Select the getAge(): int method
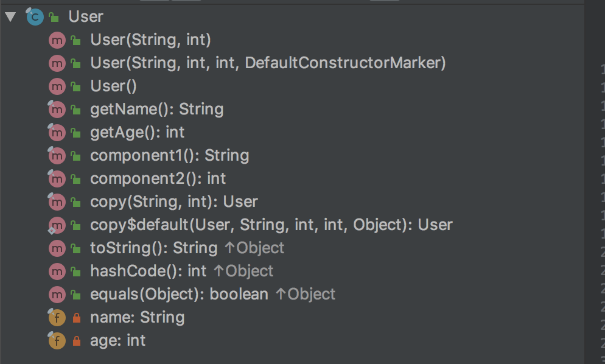605x364 pixels. coord(137,133)
